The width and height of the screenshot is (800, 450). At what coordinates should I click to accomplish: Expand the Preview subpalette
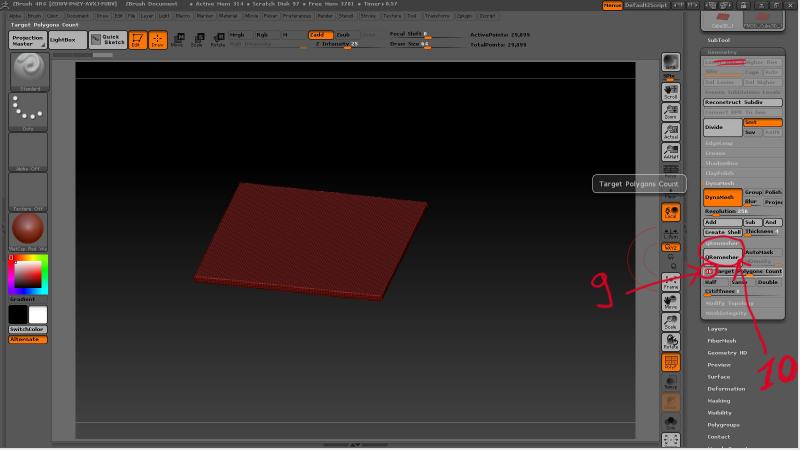719,365
